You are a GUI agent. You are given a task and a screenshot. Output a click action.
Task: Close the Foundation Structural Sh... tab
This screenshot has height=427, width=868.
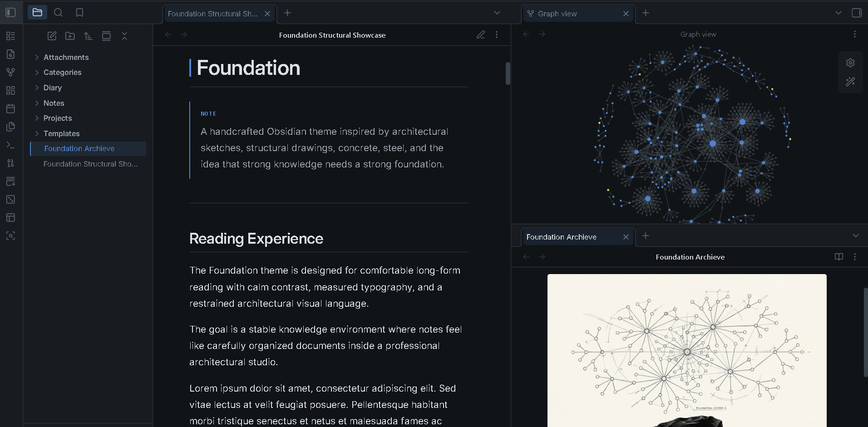tap(267, 14)
